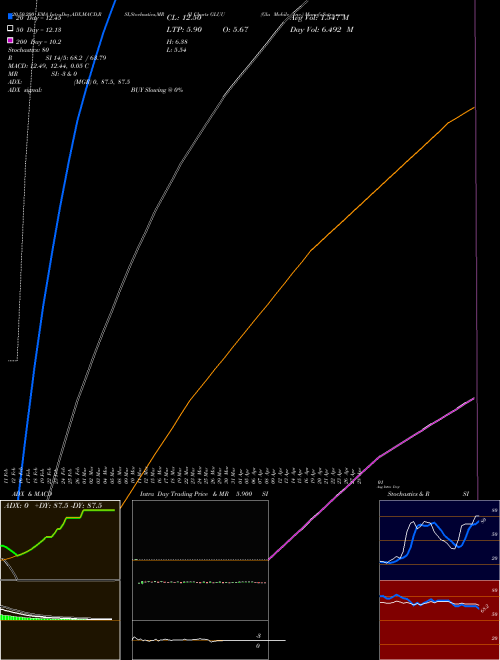Click the 'Day Vol: 6.492 M' text
Viewport: 500px width, 660px height.
click(322, 30)
